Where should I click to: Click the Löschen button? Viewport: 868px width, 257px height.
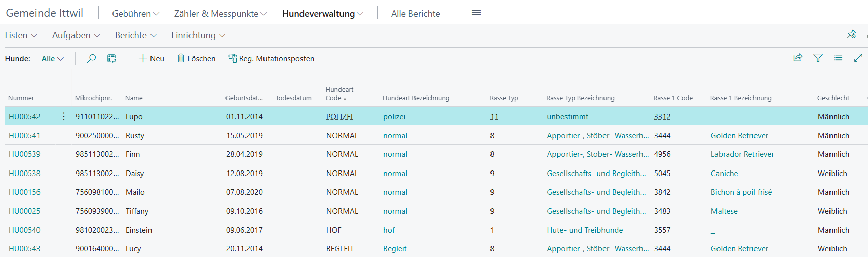click(x=196, y=59)
